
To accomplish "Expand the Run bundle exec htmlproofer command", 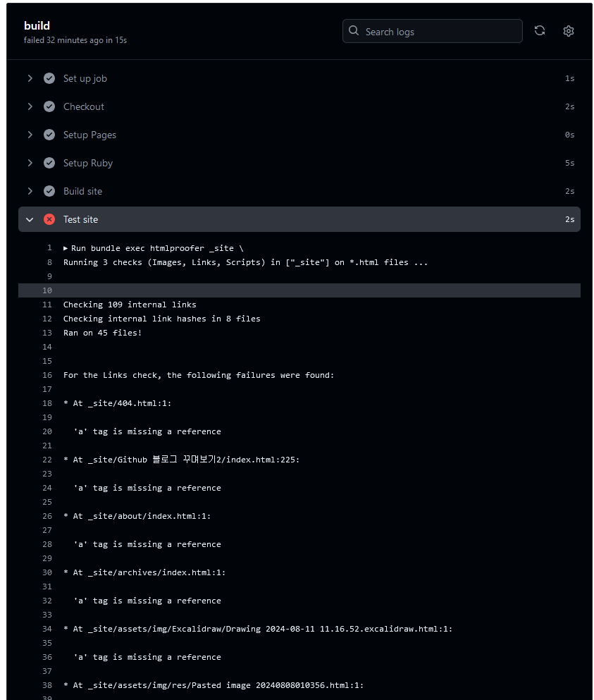I will coord(66,248).
